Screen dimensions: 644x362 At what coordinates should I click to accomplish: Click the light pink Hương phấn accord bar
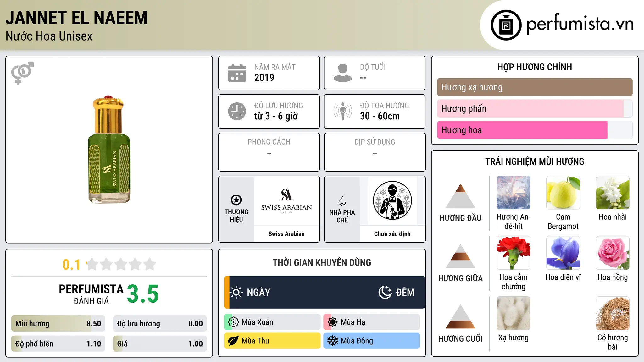[x=535, y=108]
